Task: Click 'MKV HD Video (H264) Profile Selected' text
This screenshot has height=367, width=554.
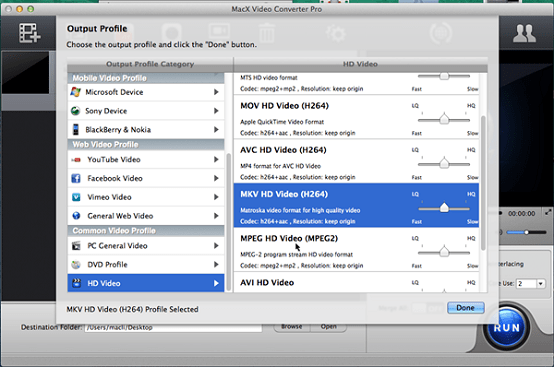Action: tap(132, 309)
